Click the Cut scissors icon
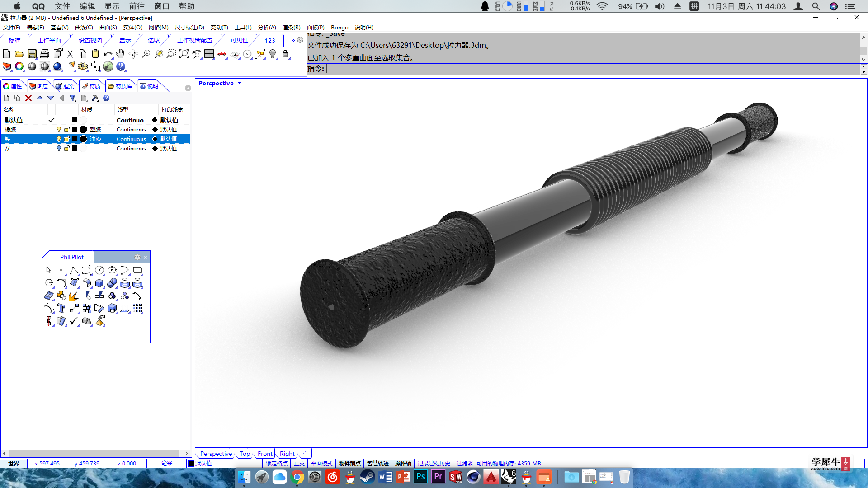868x488 pixels. pyautogui.click(x=70, y=54)
